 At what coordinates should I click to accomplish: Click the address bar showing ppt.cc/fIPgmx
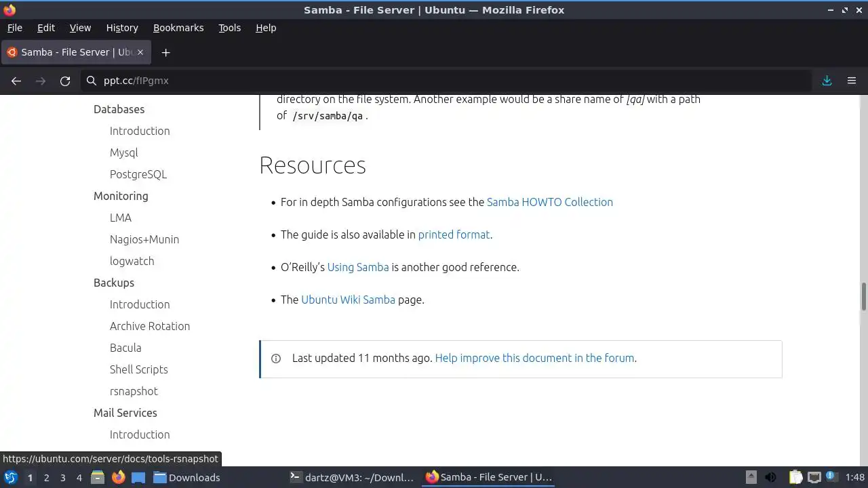(448, 81)
